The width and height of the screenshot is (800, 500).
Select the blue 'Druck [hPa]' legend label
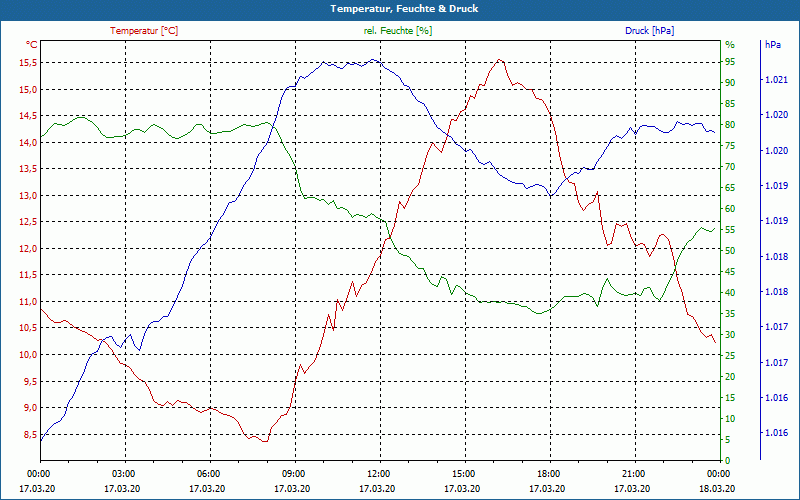[649, 31]
